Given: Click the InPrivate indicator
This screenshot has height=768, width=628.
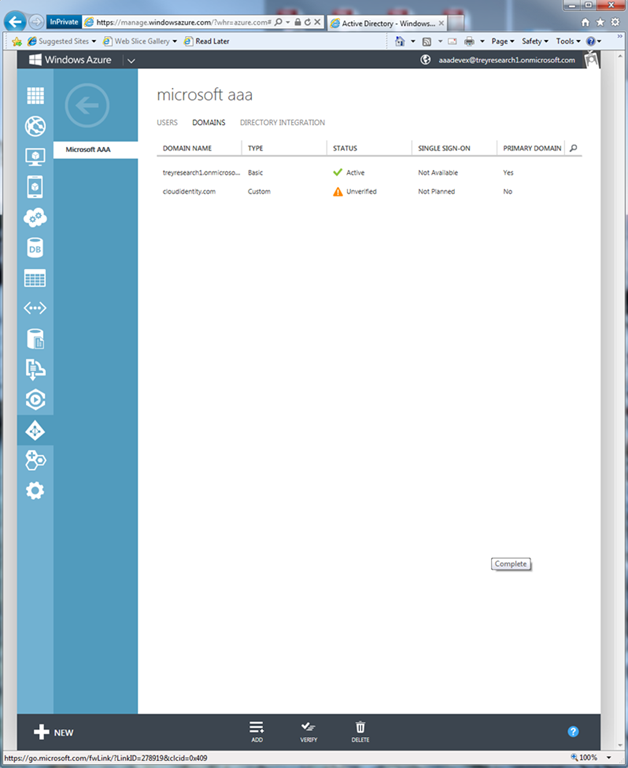Looking at the screenshot, I should pos(64,22).
